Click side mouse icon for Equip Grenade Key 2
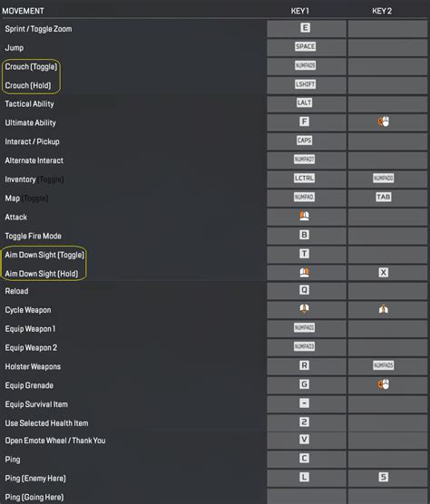 pyautogui.click(x=384, y=384)
